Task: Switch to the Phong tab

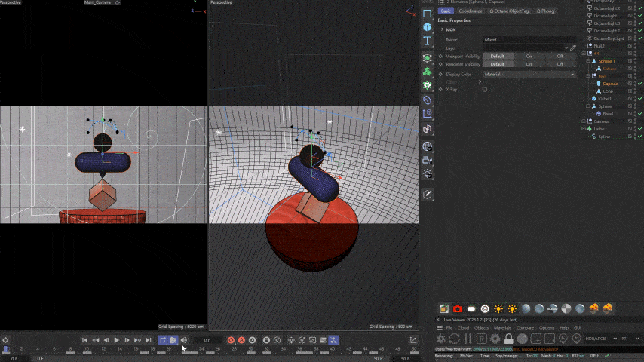Action: tap(545, 11)
